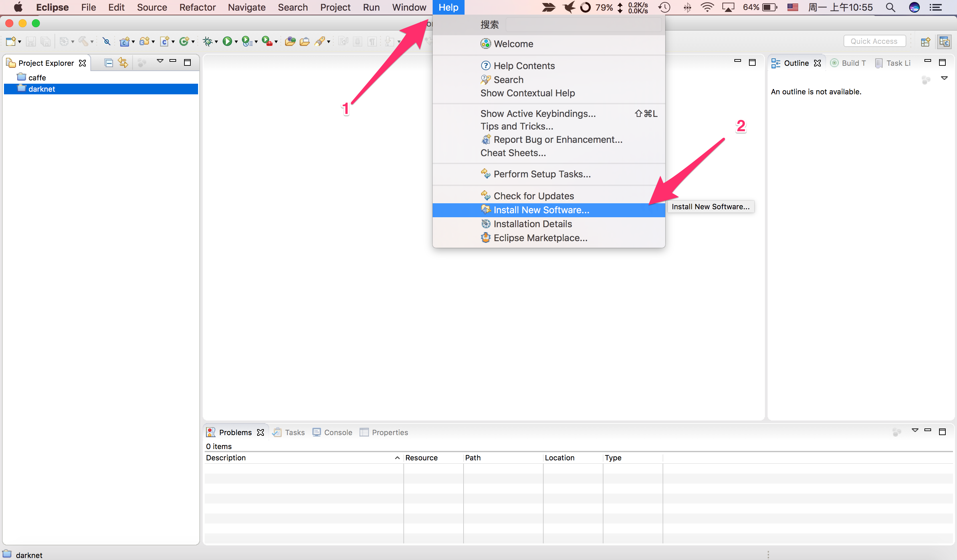Click the Open Element toolbar icon
Image resolution: width=957 pixels, height=560 pixels.
tap(290, 42)
